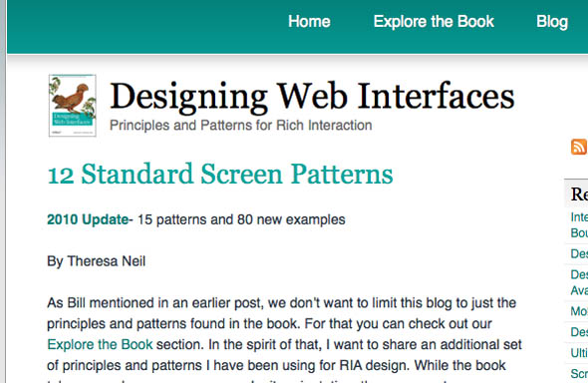Click the bird book cover logo
This screenshot has width=588, height=383.
point(73,106)
